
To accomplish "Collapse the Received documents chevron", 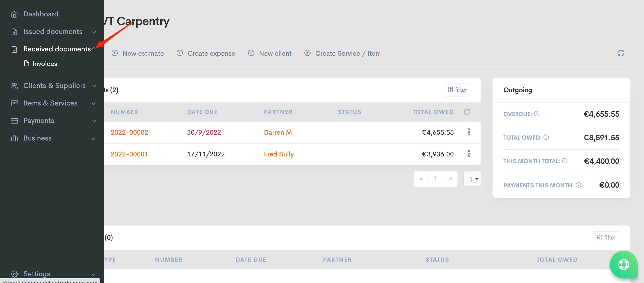I will pos(94,48).
